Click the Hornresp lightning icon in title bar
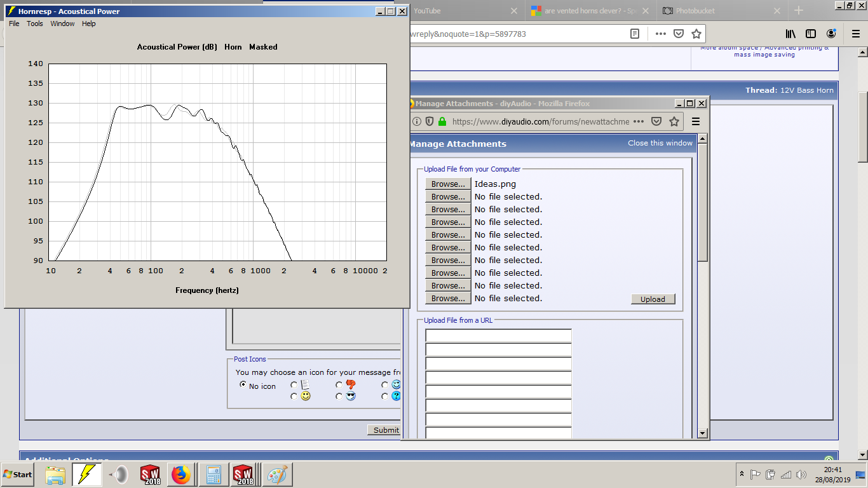The height and width of the screenshot is (488, 868). [11, 11]
